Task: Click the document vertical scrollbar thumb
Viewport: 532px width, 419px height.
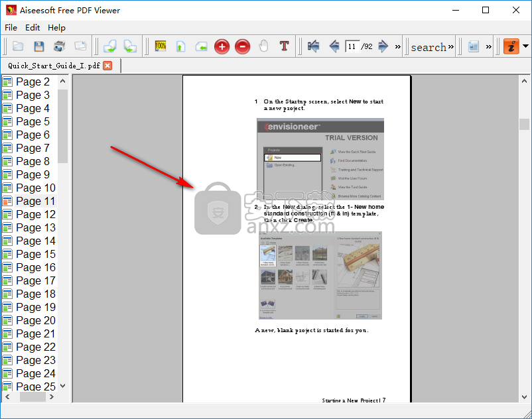Action: tap(524, 124)
